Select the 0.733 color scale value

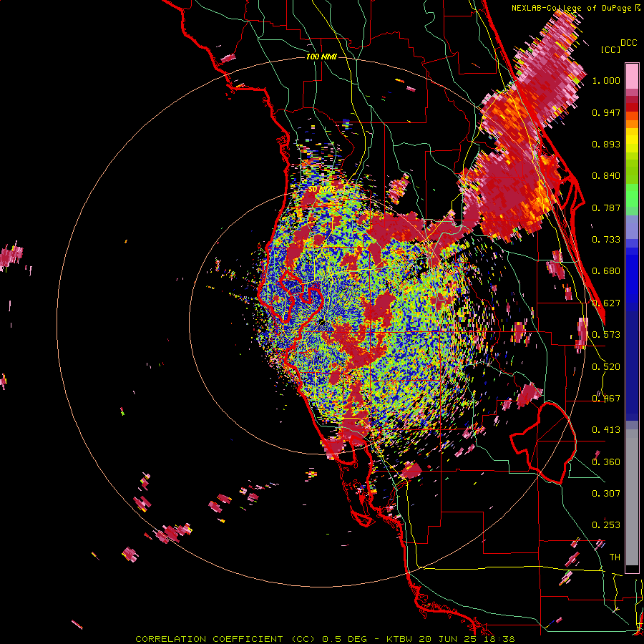(606, 240)
